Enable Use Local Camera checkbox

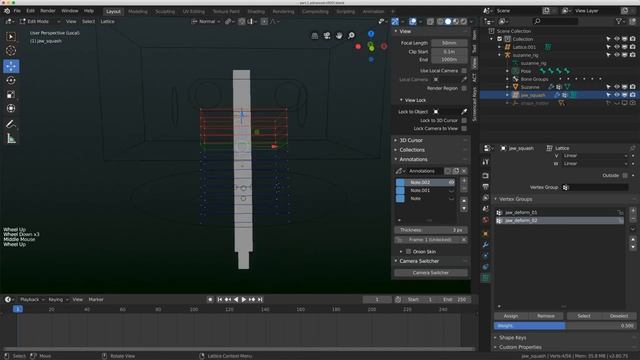click(464, 71)
